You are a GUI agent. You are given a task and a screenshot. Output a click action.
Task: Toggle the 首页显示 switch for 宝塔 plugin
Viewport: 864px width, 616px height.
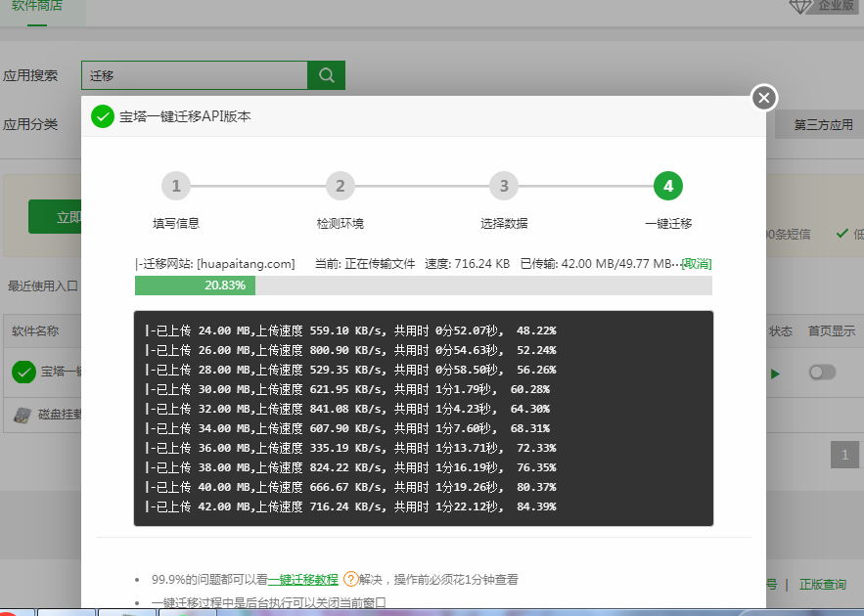pyautogui.click(x=822, y=373)
